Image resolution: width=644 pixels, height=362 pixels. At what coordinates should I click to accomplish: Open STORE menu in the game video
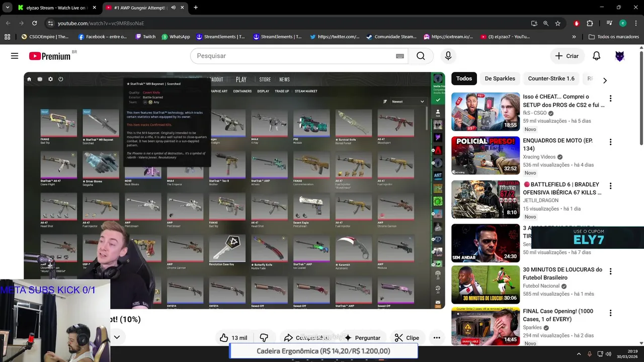pyautogui.click(x=265, y=79)
